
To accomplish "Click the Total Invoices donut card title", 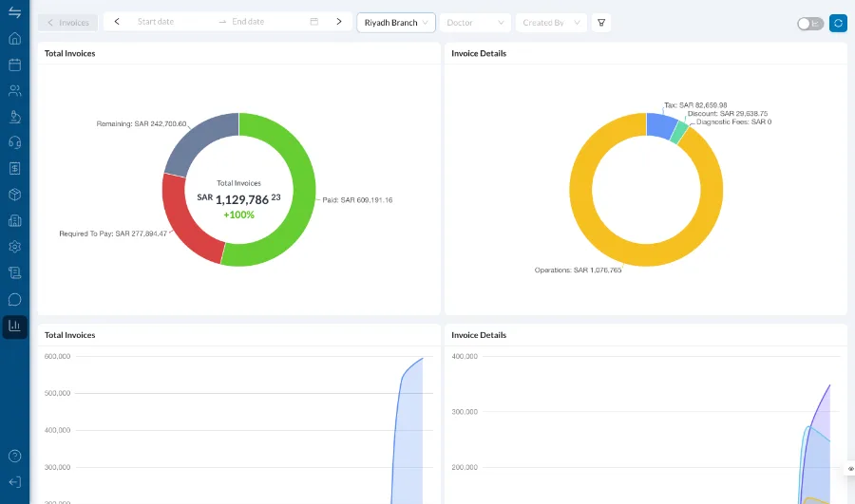I will coord(69,53).
